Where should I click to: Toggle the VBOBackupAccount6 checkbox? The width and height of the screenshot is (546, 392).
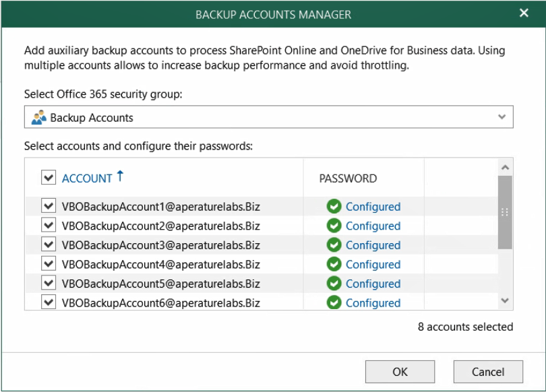point(49,303)
